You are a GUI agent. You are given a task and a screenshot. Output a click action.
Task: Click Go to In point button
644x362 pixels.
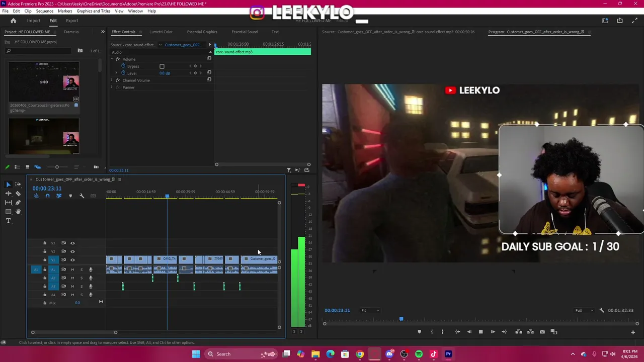click(457, 332)
